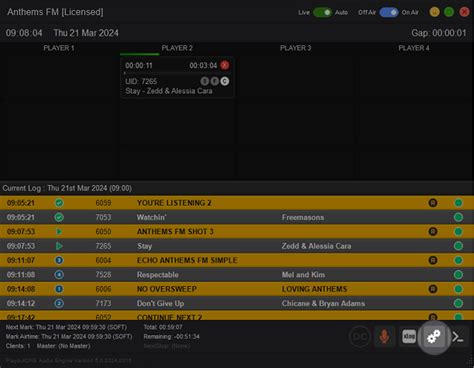Select the PLAYER 2 header
474x368 pixels.
click(x=177, y=48)
